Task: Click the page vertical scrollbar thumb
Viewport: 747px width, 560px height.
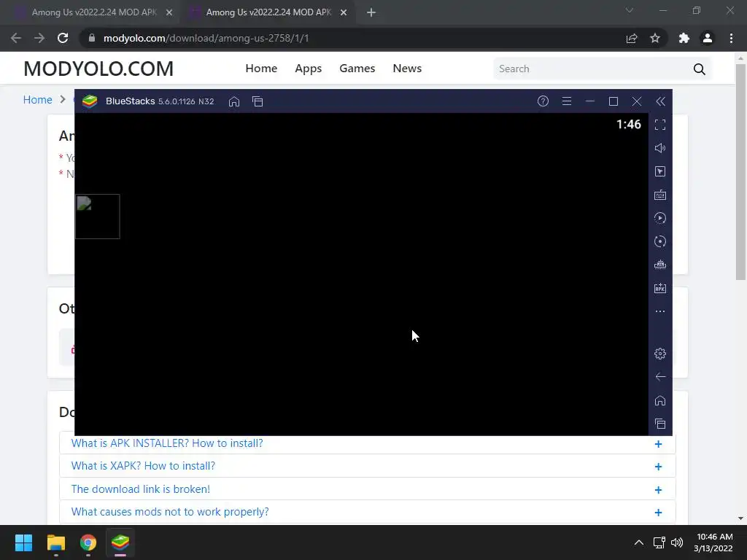Action: pos(740,171)
